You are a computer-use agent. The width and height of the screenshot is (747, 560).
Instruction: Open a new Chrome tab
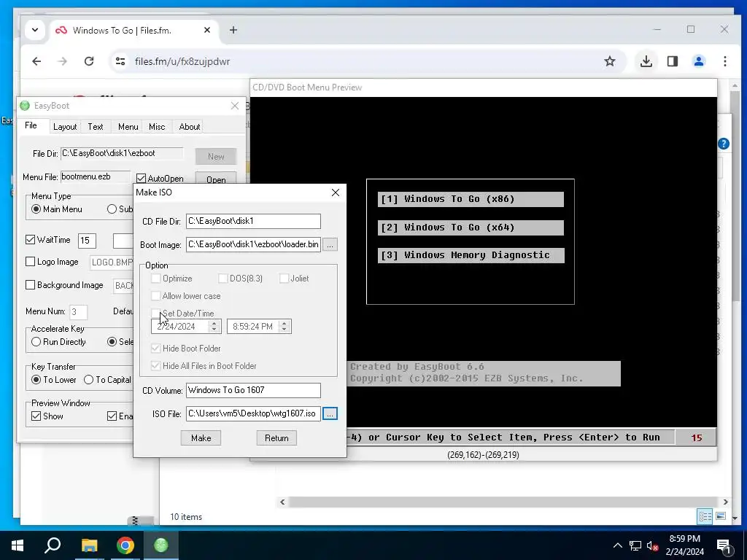point(233,30)
